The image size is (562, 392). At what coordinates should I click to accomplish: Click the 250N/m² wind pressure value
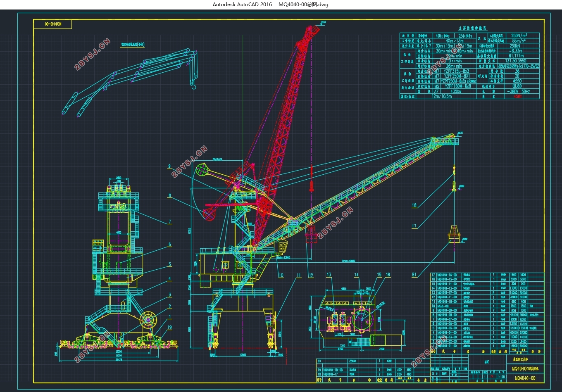point(519,36)
